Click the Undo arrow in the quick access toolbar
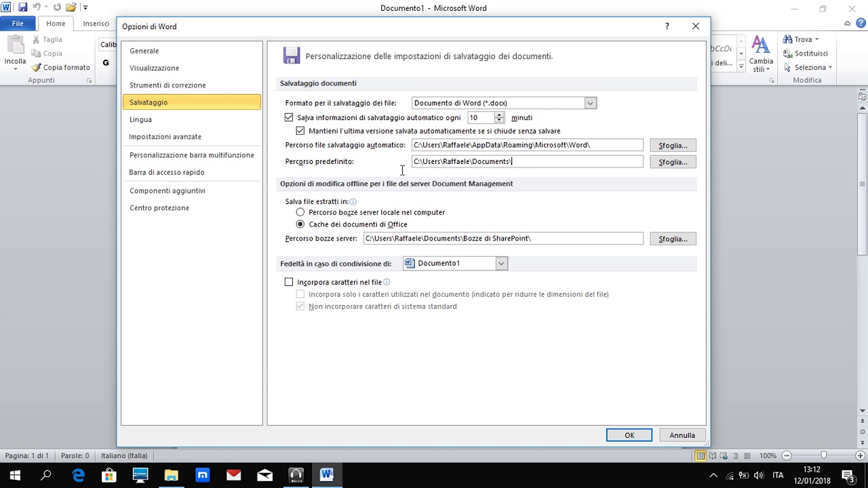868x488 pixels. [37, 7]
